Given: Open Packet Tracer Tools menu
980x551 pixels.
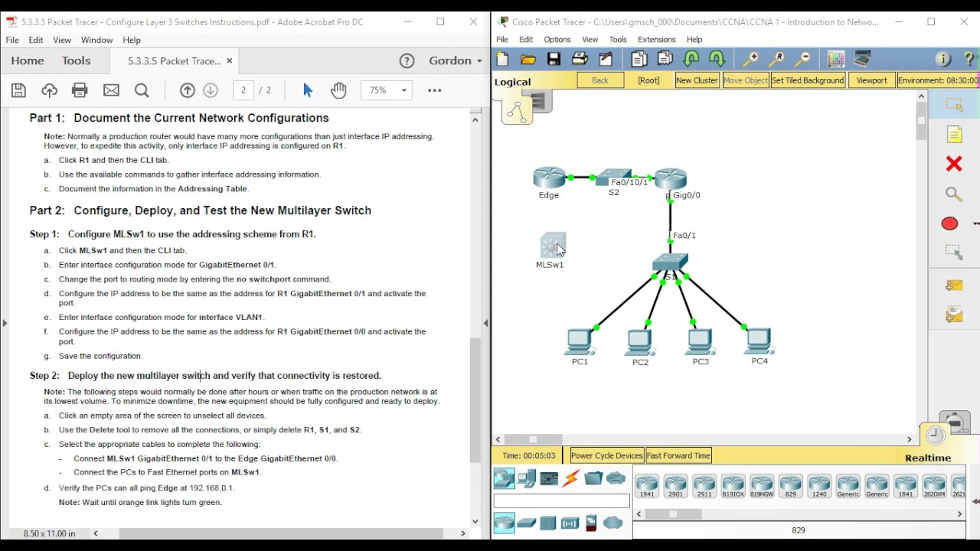Looking at the screenshot, I should click(x=618, y=39).
